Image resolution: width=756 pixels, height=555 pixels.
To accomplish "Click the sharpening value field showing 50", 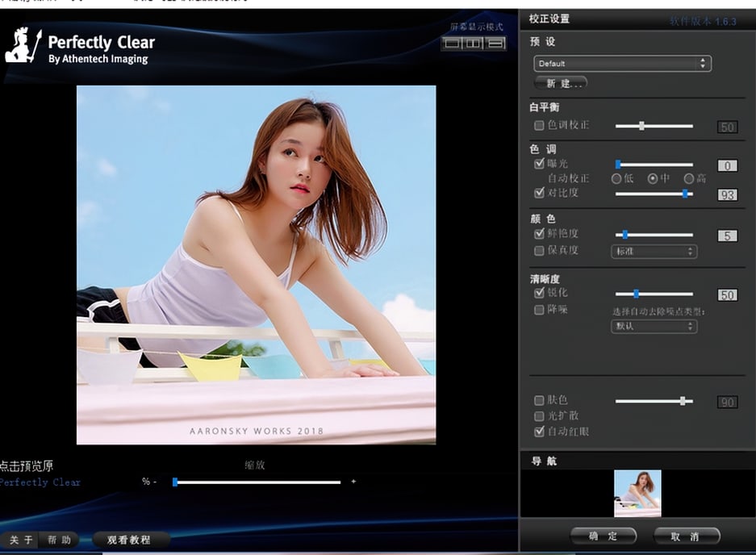I will pos(727,295).
